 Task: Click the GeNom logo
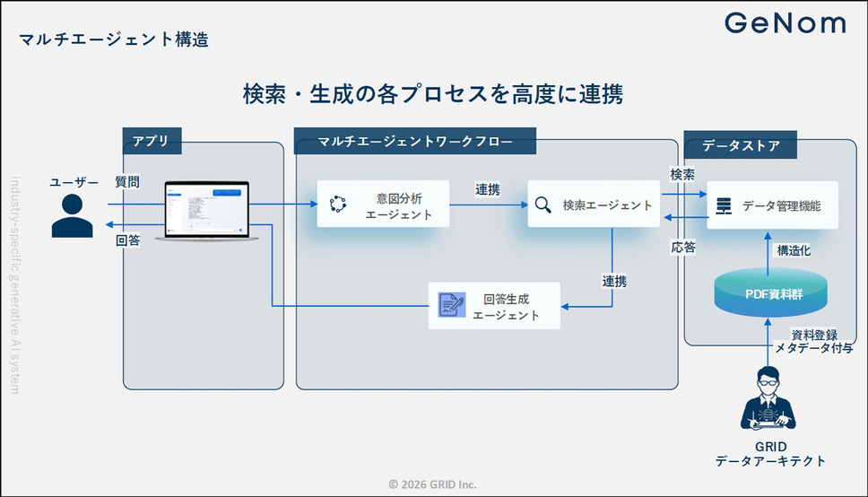(785, 24)
